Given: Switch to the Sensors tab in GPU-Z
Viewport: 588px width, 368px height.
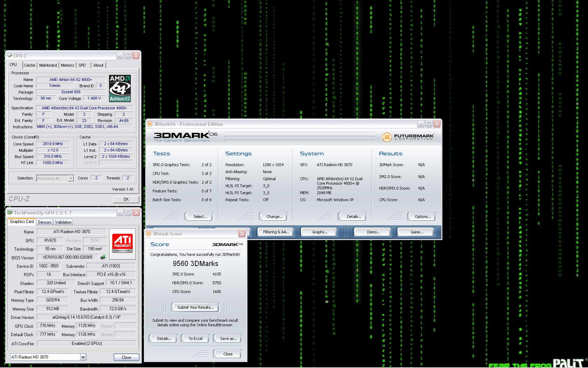Looking at the screenshot, I should [x=44, y=222].
